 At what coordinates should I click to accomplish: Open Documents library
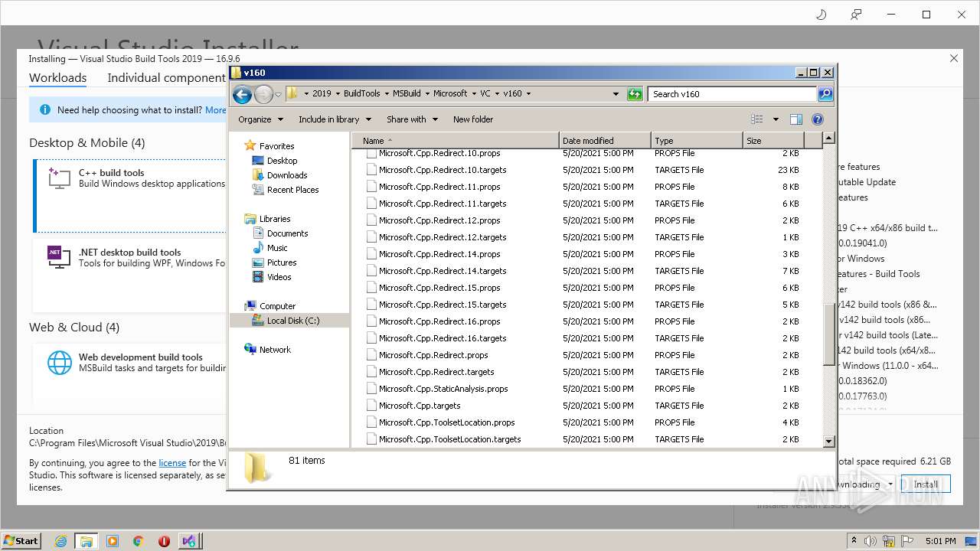287,233
